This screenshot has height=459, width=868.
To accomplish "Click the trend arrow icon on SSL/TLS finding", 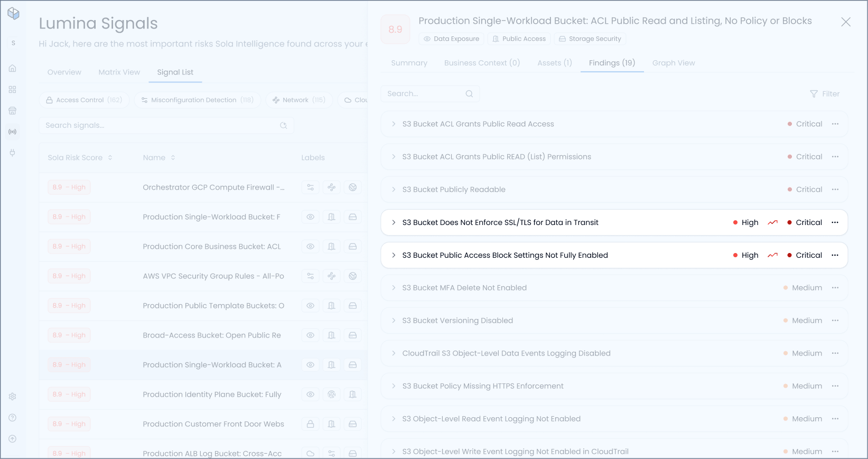I will pyautogui.click(x=773, y=222).
